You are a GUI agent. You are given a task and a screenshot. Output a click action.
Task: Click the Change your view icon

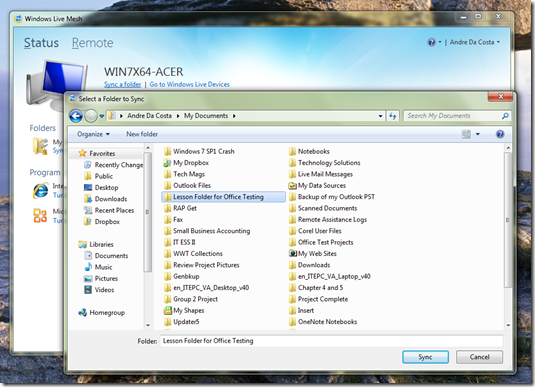466,134
